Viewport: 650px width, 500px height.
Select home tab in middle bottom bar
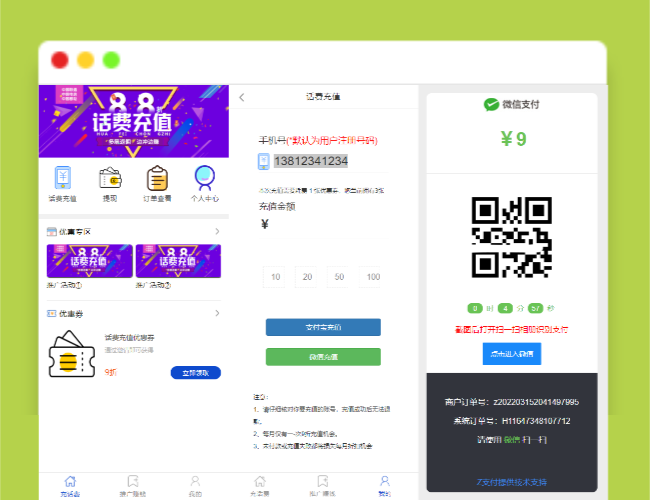tap(260, 486)
